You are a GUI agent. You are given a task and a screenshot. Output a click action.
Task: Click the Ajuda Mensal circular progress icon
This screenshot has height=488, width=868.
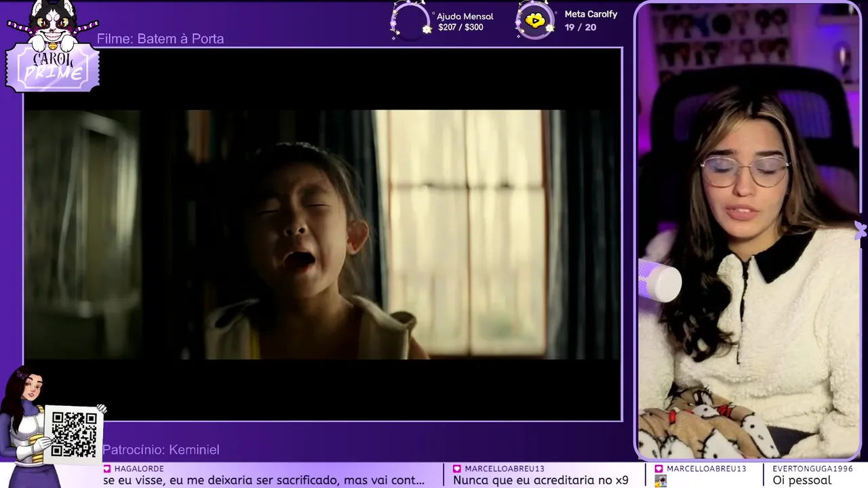pyautogui.click(x=410, y=20)
